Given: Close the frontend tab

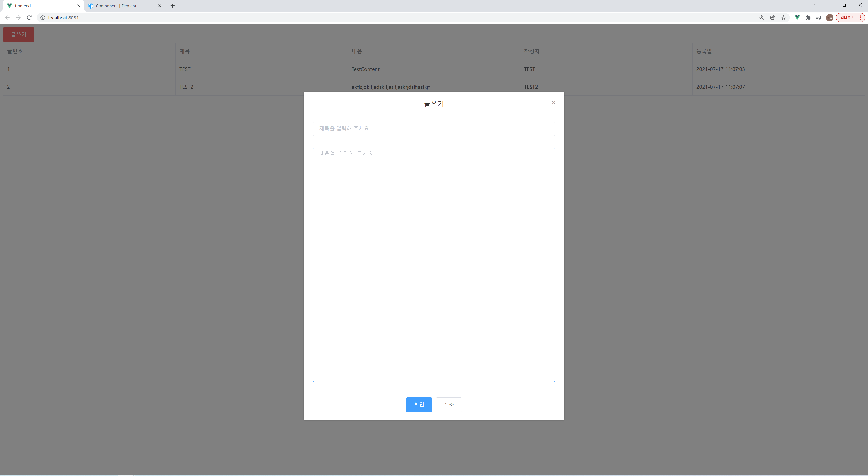Looking at the screenshot, I should coord(78,6).
